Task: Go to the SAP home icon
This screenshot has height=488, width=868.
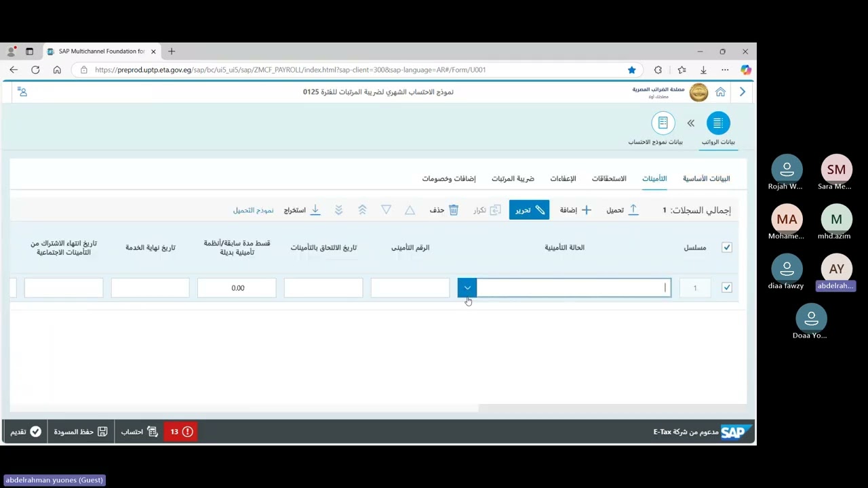Action: click(720, 92)
